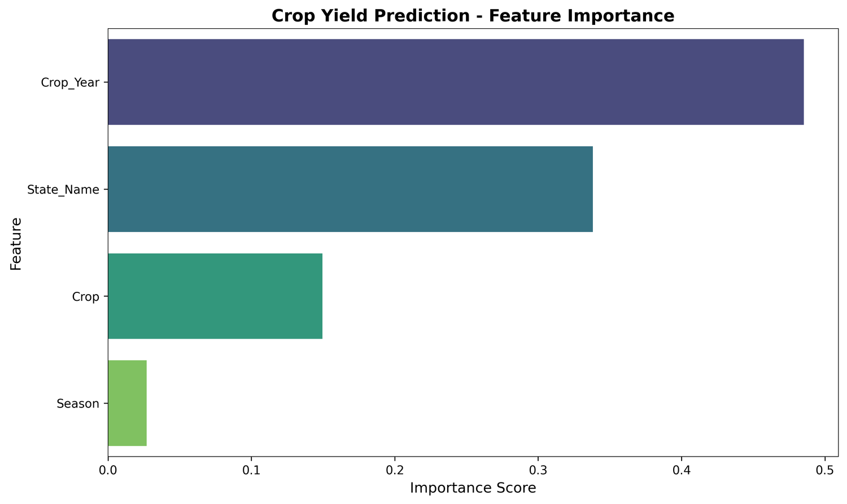Select the Season y-axis label

click(78, 404)
